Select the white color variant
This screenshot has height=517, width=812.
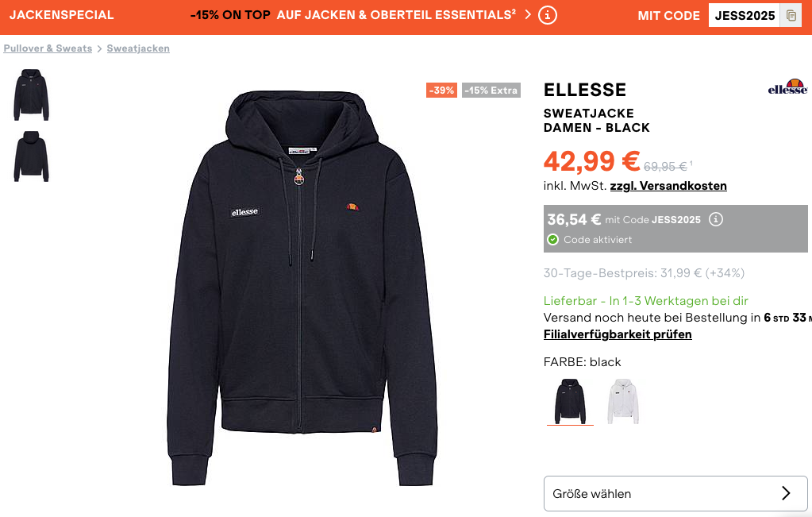click(x=623, y=401)
